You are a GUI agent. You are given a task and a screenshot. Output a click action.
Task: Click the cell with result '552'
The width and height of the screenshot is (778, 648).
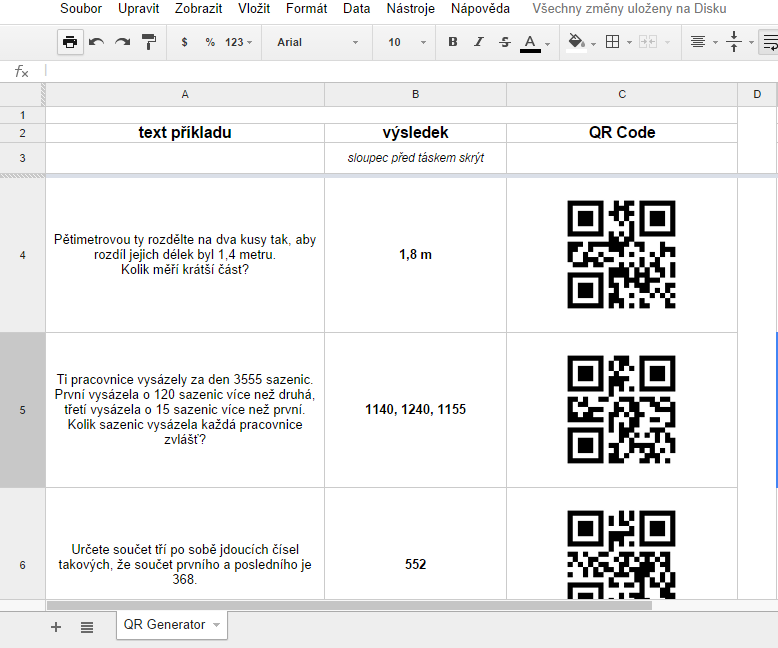tap(415, 544)
